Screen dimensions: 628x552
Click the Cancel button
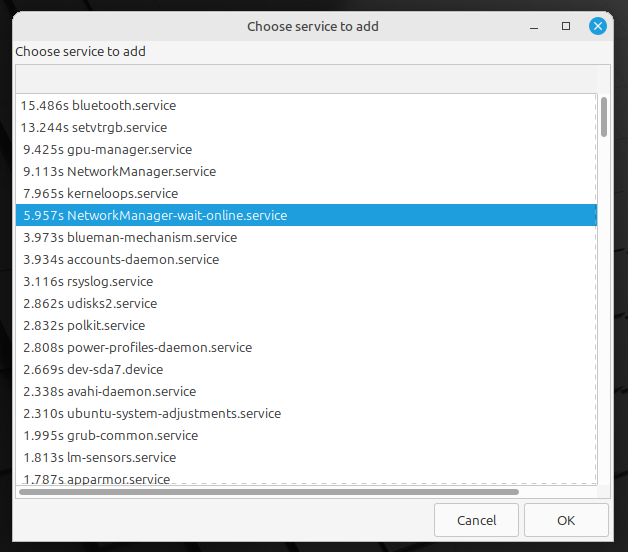coord(476,520)
